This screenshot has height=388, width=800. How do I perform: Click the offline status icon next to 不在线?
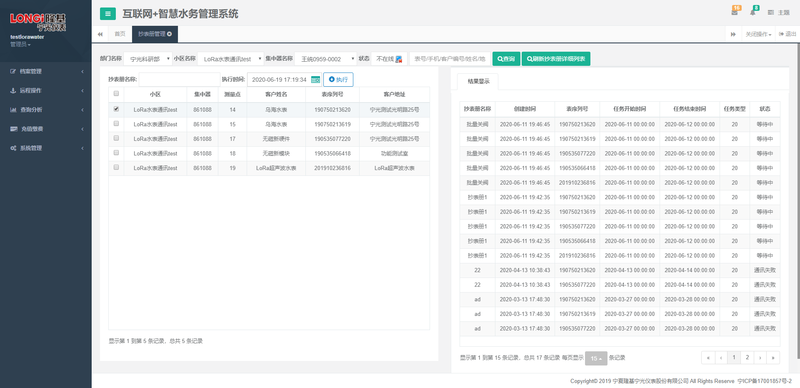point(399,59)
